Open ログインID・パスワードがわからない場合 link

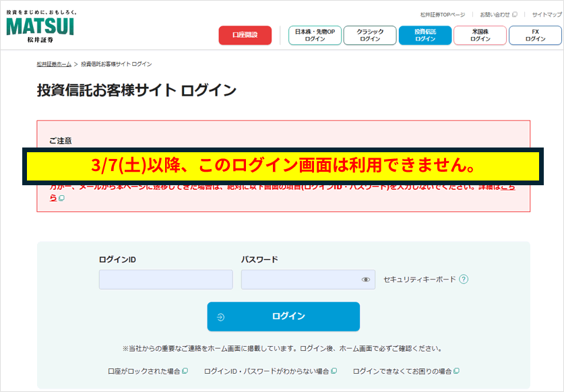[x=266, y=371]
